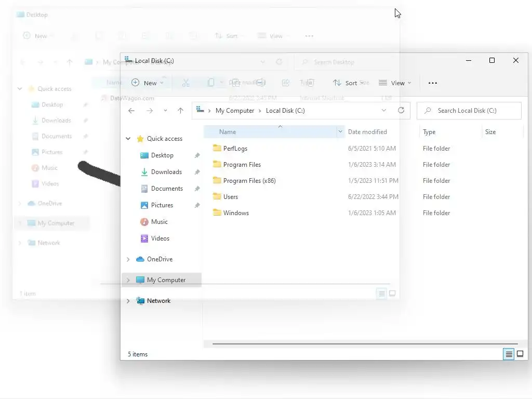Switch to Details view in status bar
Screen dimensions: 532x399
(x=509, y=354)
